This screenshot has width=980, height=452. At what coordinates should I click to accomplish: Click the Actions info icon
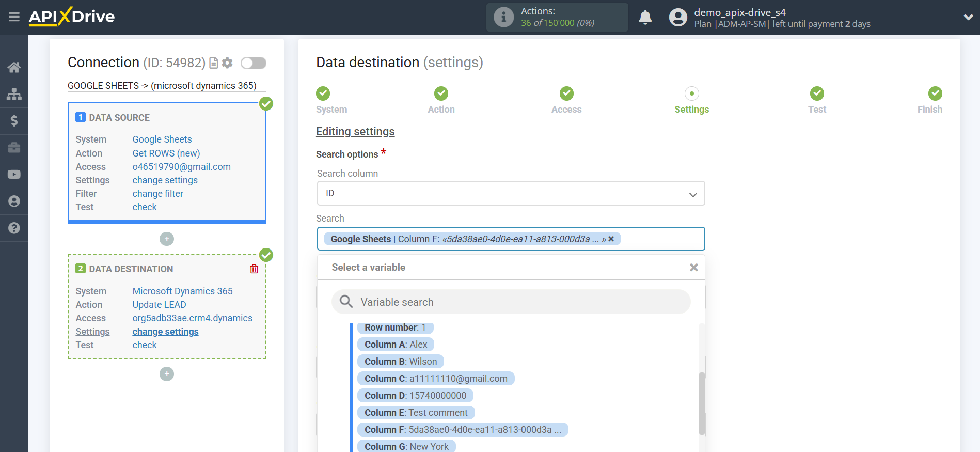pos(503,17)
